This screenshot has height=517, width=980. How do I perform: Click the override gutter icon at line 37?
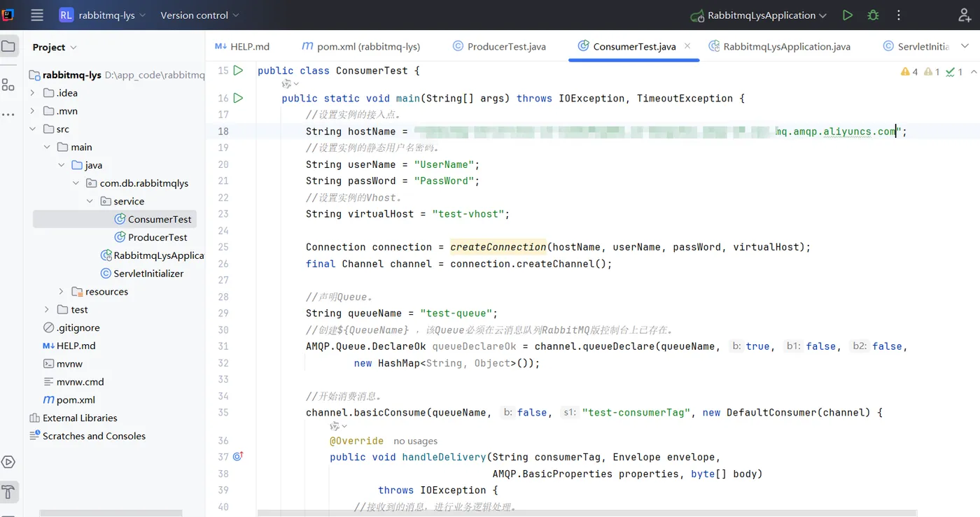238,456
